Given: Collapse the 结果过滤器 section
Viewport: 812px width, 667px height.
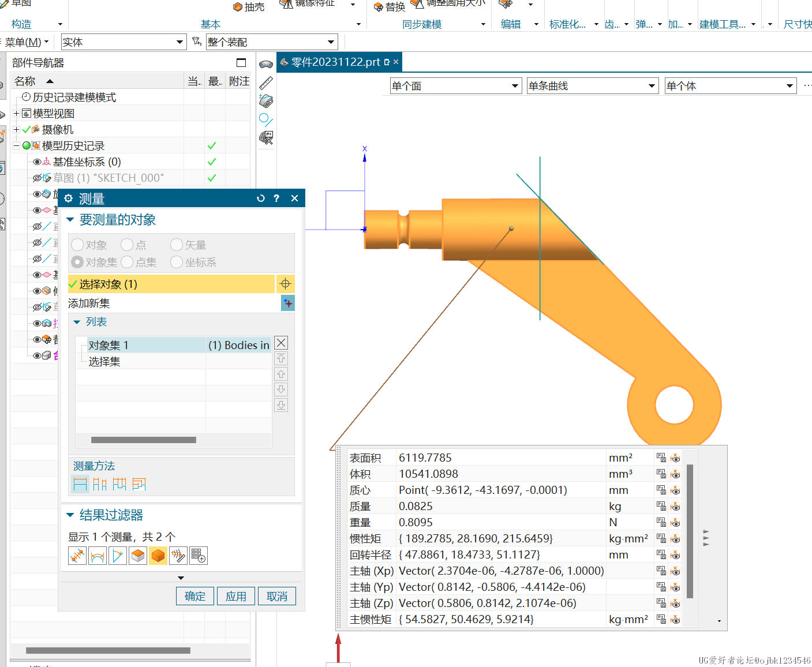Looking at the screenshot, I should (x=70, y=515).
